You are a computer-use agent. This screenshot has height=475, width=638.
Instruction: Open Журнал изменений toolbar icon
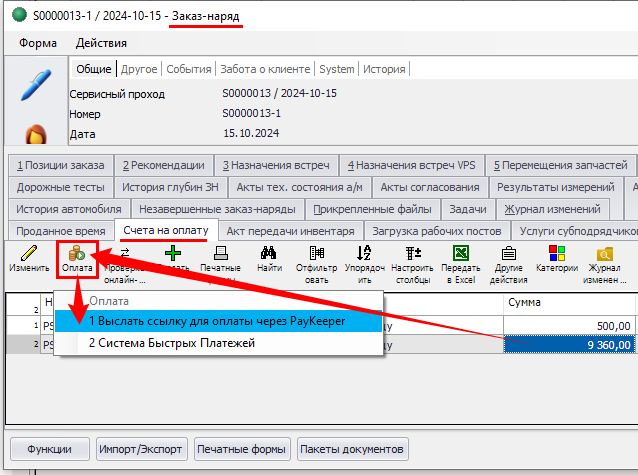604,254
